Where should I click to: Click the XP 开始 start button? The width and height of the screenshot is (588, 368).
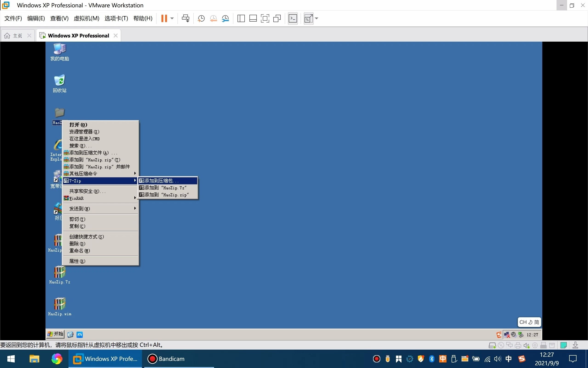[x=55, y=334]
